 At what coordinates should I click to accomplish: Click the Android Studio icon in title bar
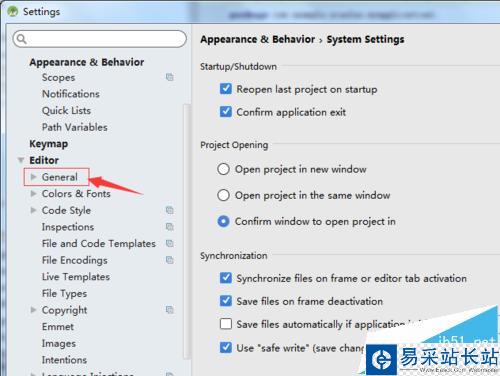(13, 12)
